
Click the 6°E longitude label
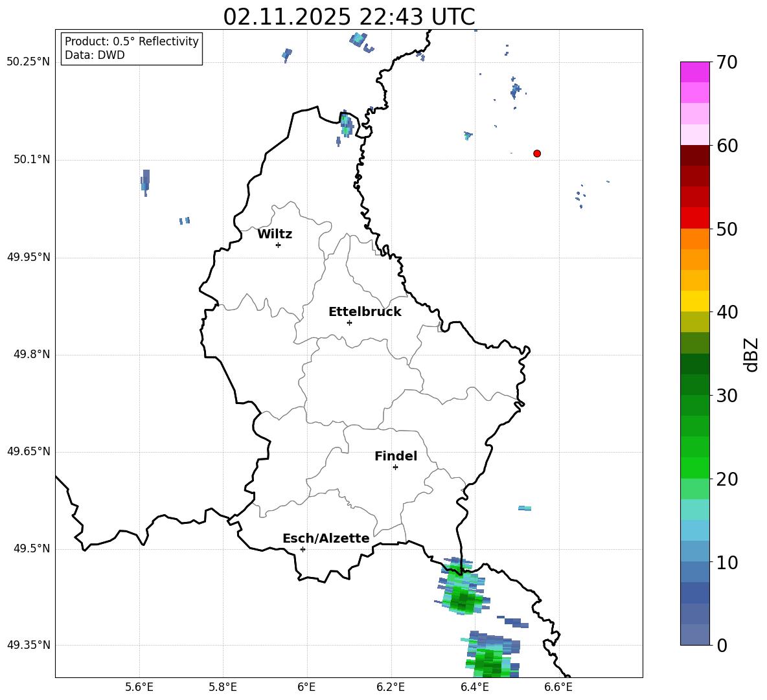pos(306,687)
